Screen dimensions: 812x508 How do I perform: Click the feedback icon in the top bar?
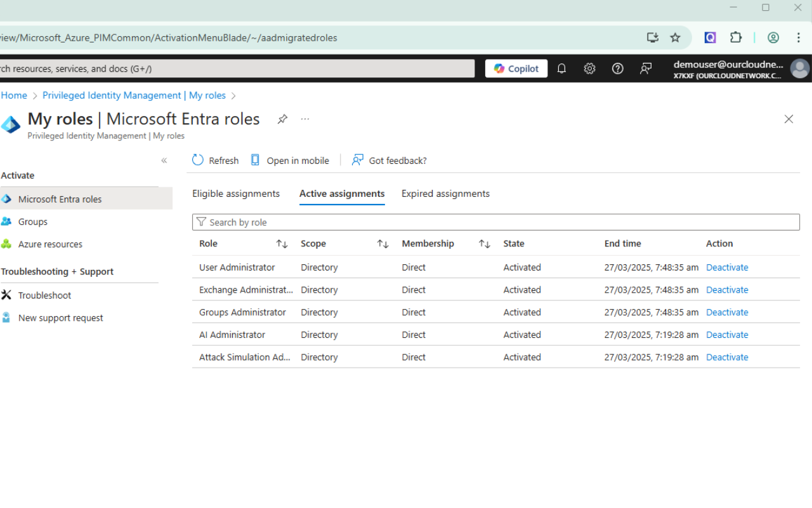[646, 69]
